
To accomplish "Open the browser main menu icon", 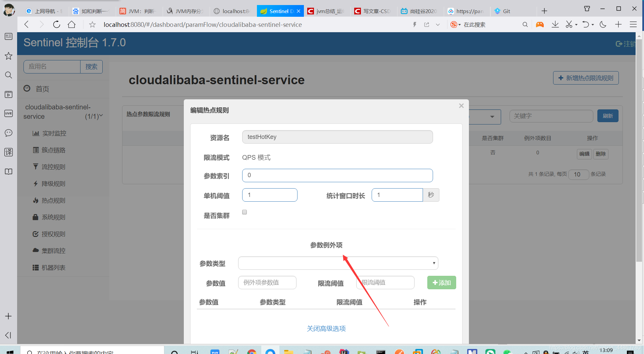I will tap(633, 24).
